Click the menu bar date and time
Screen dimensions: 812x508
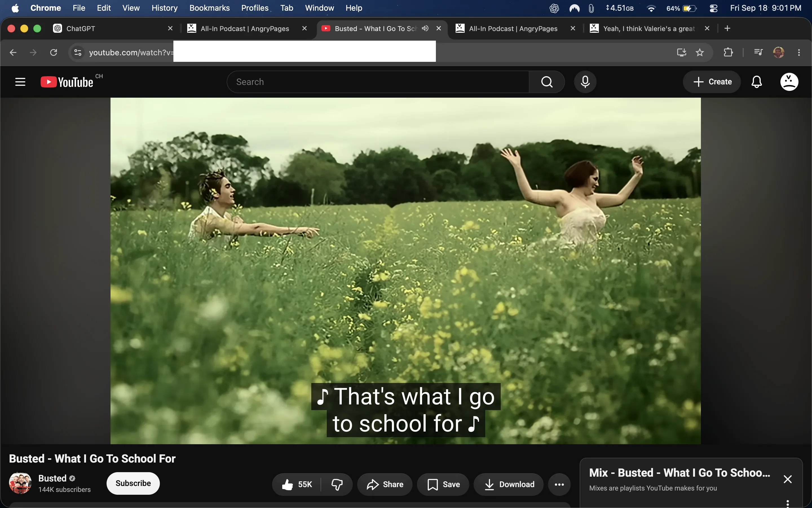click(766, 8)
